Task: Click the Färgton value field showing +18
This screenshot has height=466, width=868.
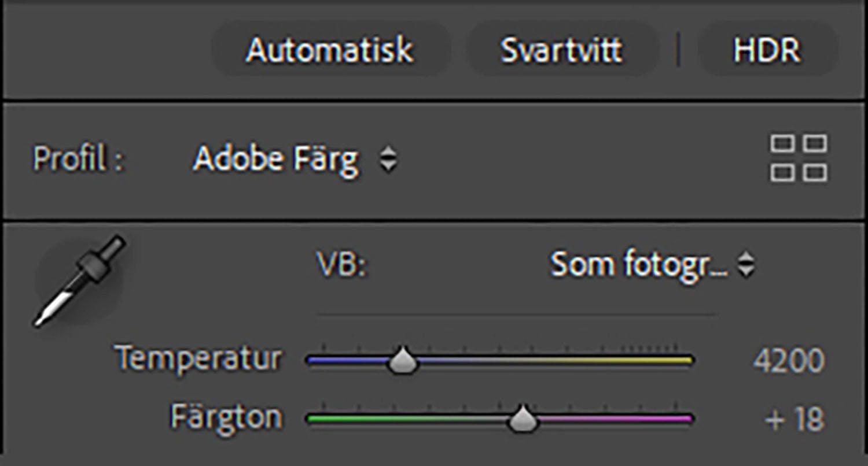Action: (794, 419)
